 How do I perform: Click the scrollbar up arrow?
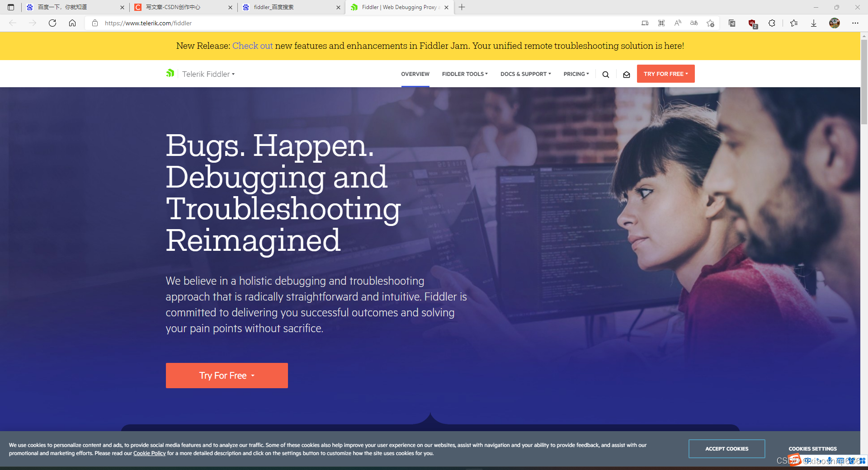click(864, 36)
